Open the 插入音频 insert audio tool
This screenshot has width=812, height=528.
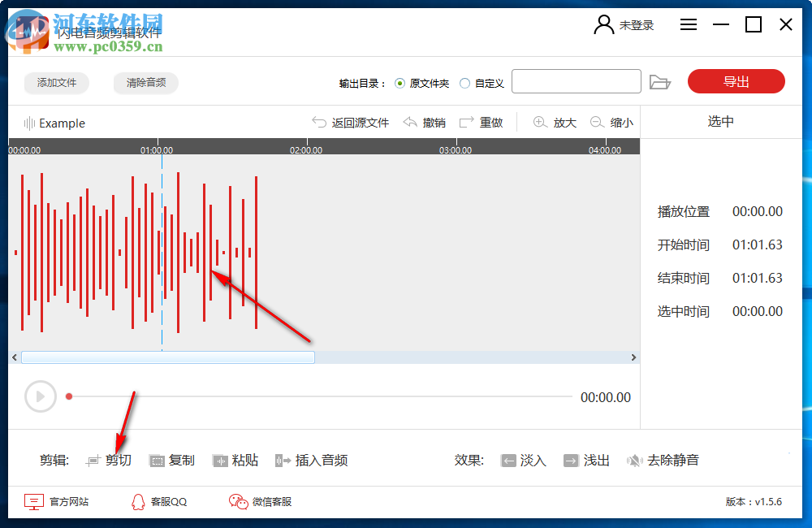tap(313, 460)
